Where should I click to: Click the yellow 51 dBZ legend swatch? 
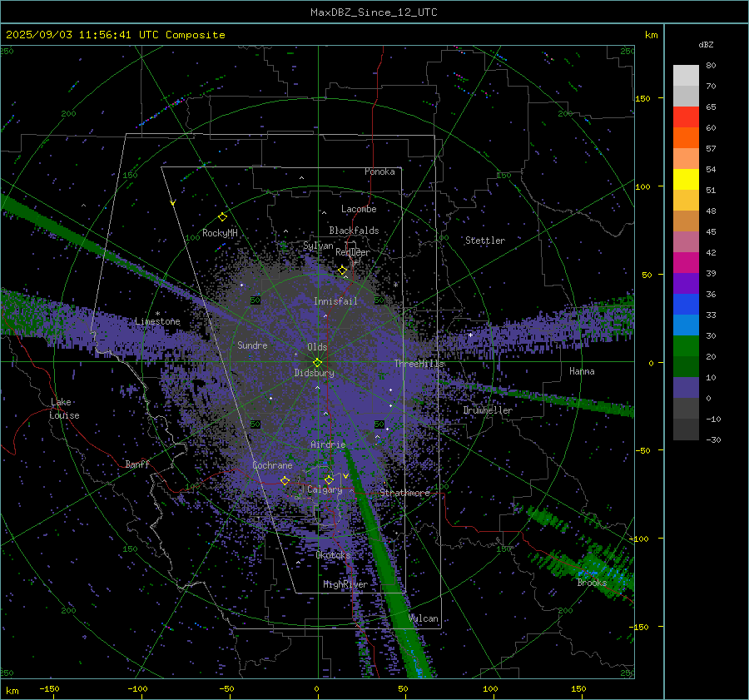[x=686, y=179]
